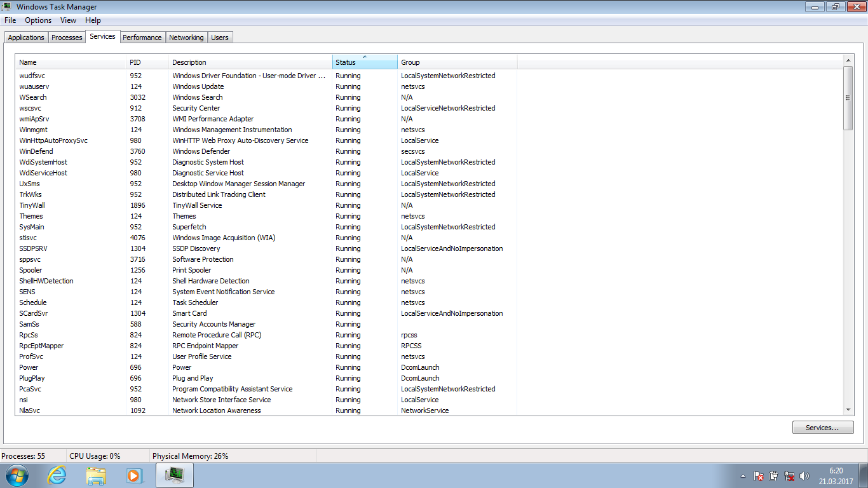Open the Options menu
868x488 pixels.
coord(38,20)
